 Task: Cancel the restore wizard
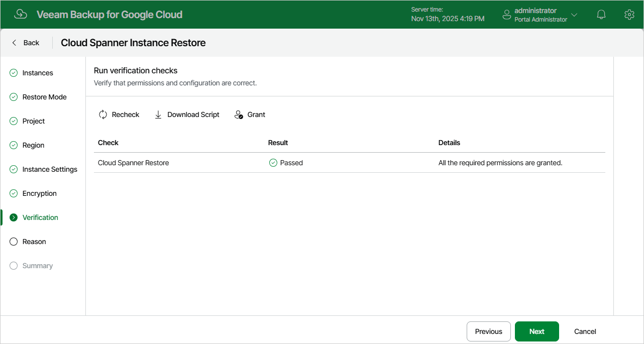(585, 331)
